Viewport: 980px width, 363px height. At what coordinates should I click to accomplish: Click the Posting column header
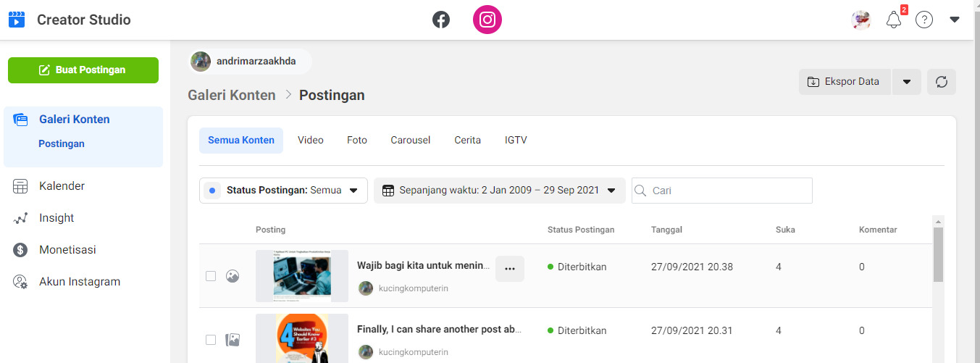coord(271,230)
